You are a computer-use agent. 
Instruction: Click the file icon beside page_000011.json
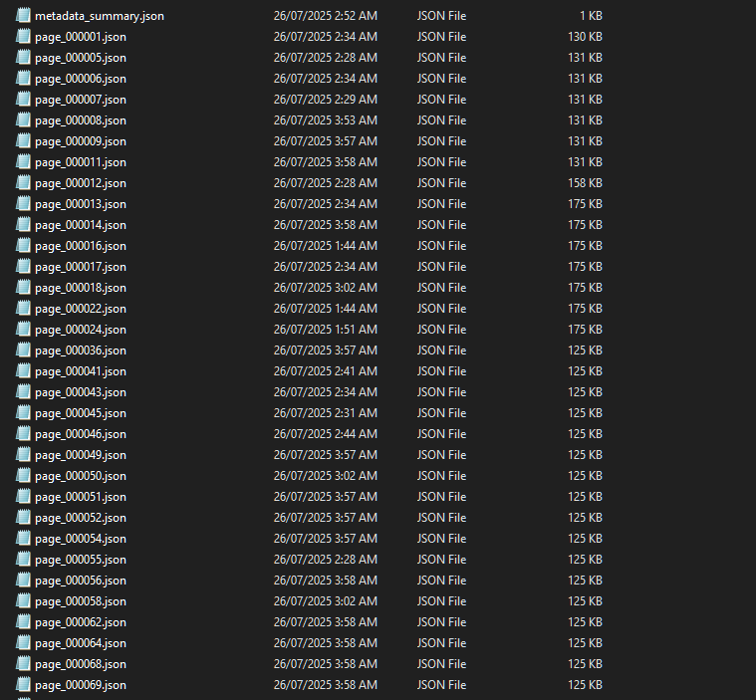[x=23, y=162]
